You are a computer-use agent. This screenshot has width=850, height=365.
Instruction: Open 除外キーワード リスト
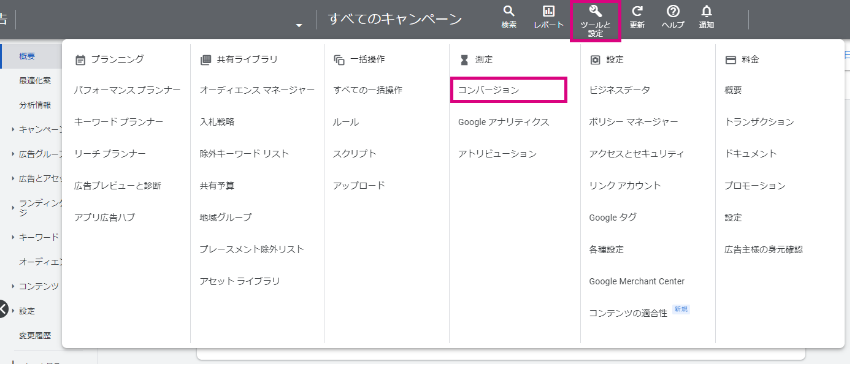click(244, 154)
